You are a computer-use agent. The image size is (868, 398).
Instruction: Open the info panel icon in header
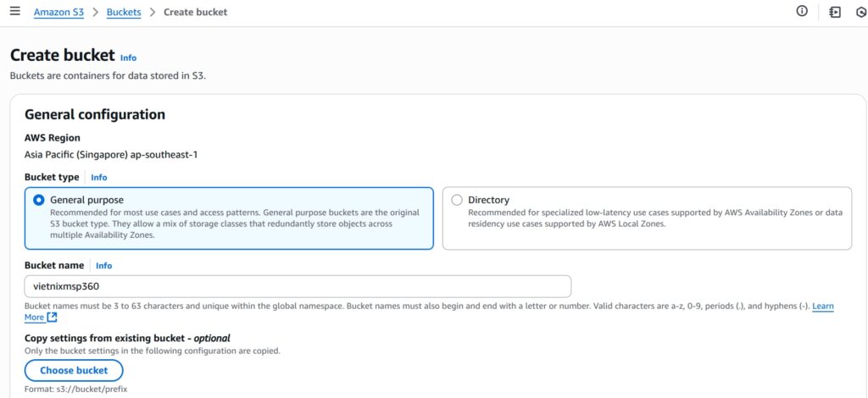click(802, 11)
